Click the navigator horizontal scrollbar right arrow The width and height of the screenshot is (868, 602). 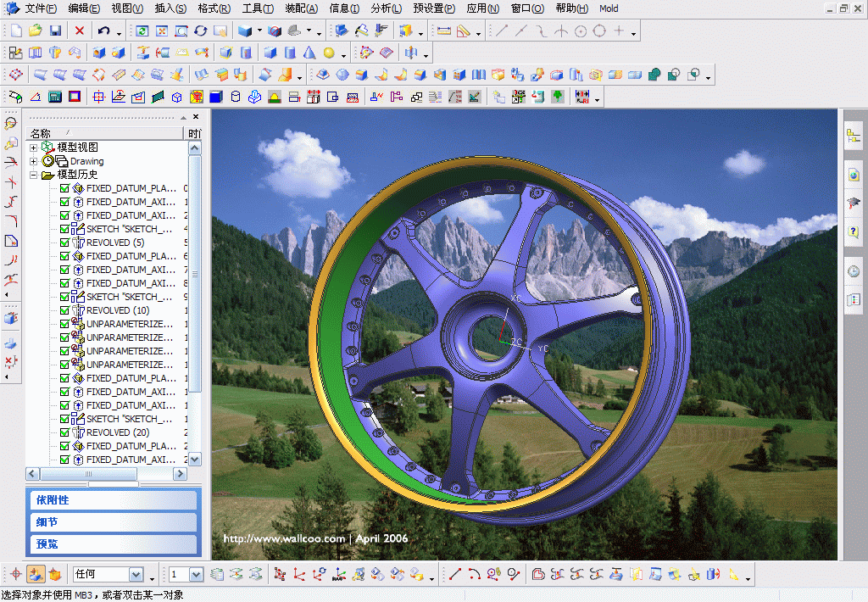pos(180,473)
